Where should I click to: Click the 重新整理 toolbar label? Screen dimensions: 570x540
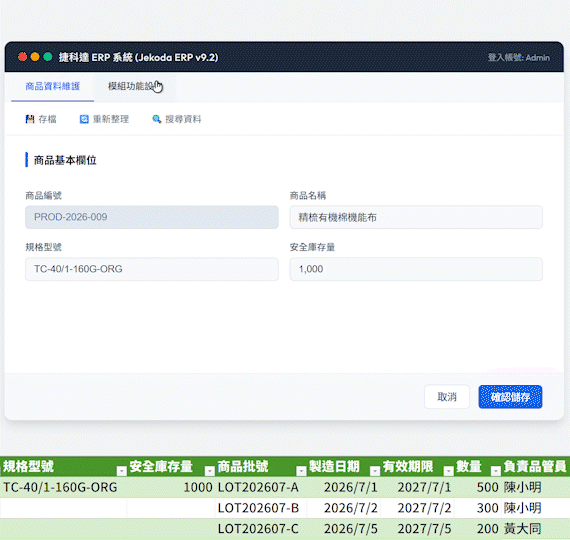111,119
